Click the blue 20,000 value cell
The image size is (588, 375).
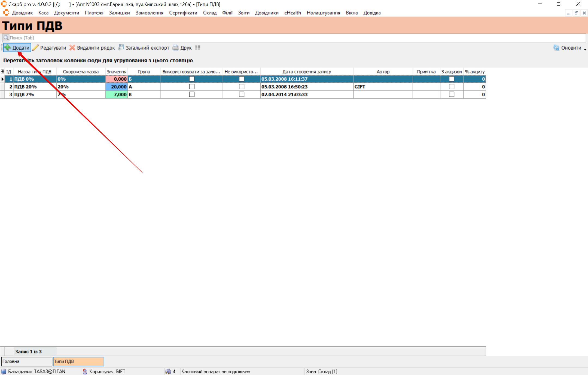(117, 87)
